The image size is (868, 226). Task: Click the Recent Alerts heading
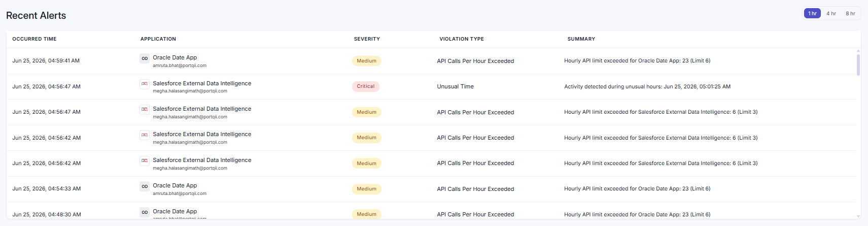point(36,16)
